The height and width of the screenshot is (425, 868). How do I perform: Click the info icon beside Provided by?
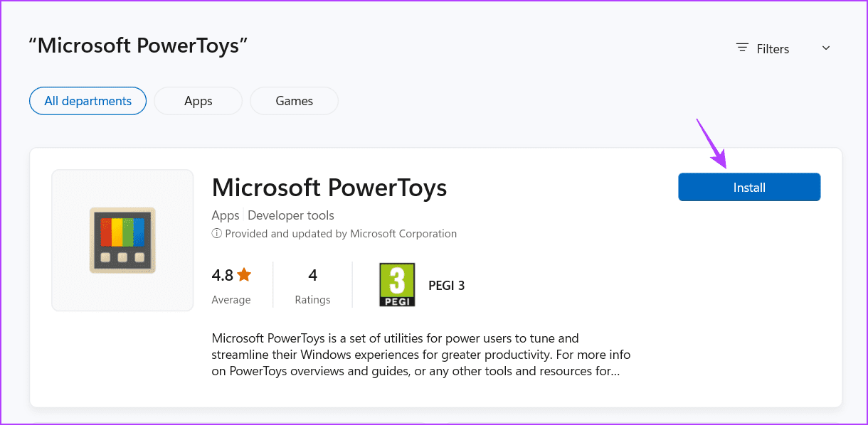[x=216, y=234]
